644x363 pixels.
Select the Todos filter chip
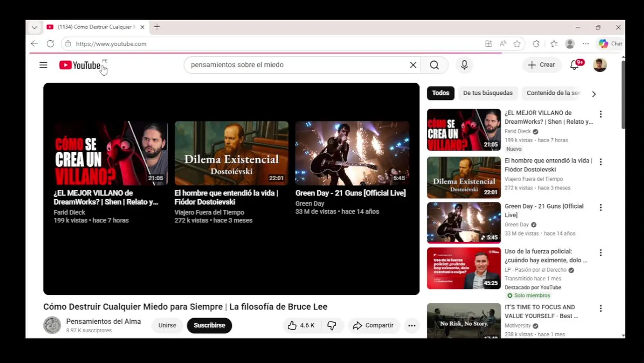440,93
